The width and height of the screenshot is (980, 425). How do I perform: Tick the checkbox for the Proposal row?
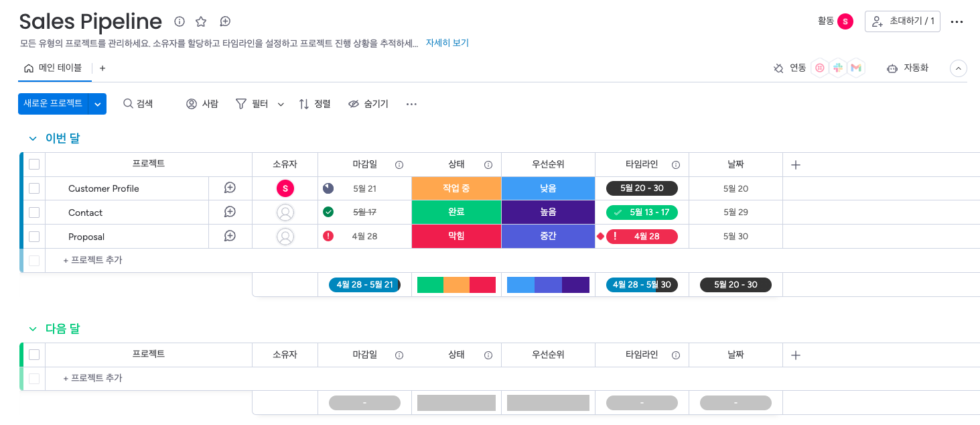[34, 237]
